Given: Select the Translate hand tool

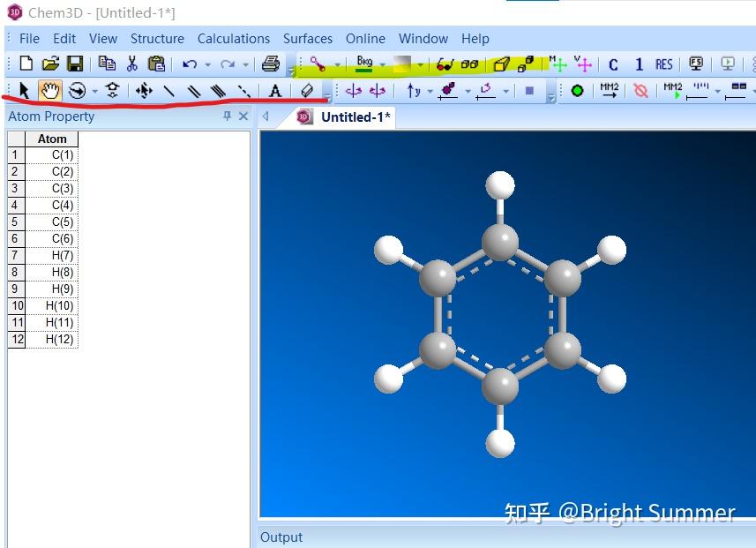Looking at the screenshot, I should click(x=50, y=91).
